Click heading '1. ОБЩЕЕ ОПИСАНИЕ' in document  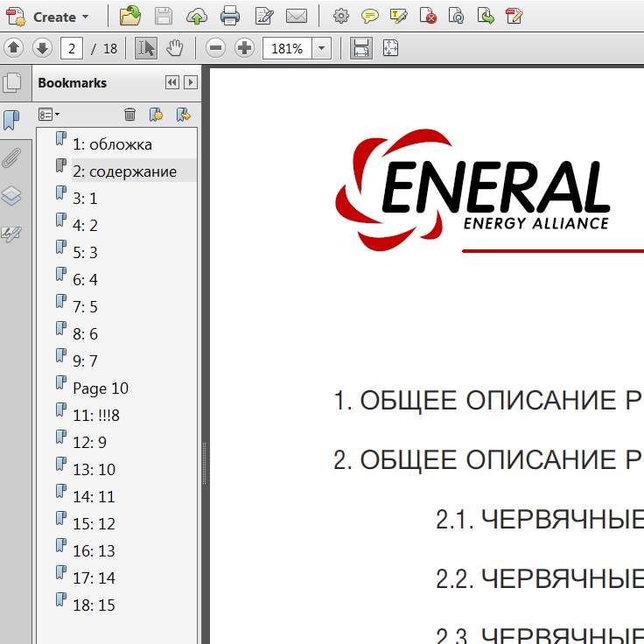[477, 400]
